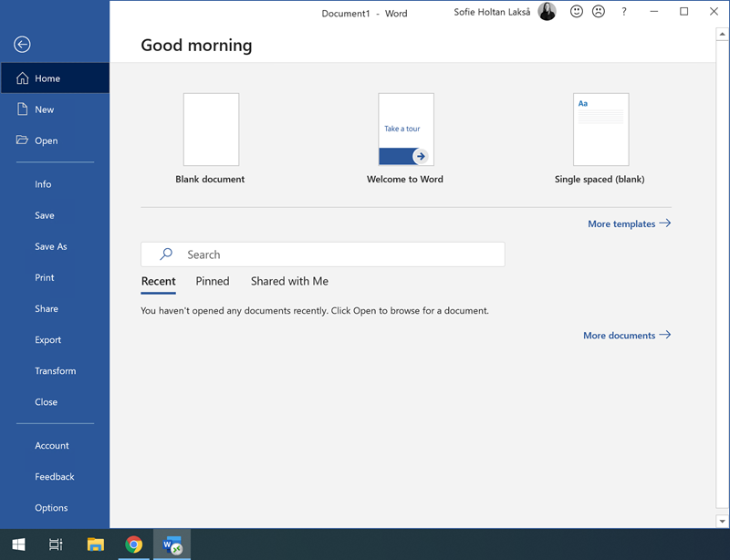Image resolution: width=730 pixels, height=560 pixels.
Task: Click the Blank document label text
Action: [210, 180]
